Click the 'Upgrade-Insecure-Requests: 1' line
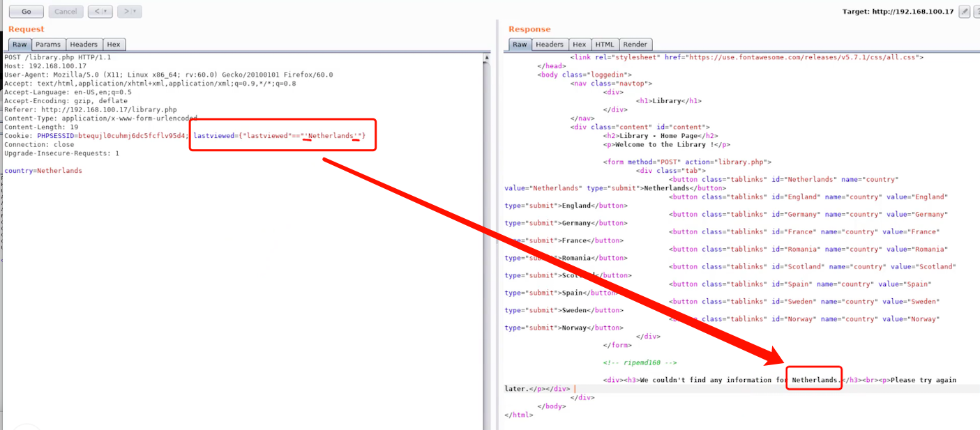Viewport: 980px width, 430px height. (61, 153)
